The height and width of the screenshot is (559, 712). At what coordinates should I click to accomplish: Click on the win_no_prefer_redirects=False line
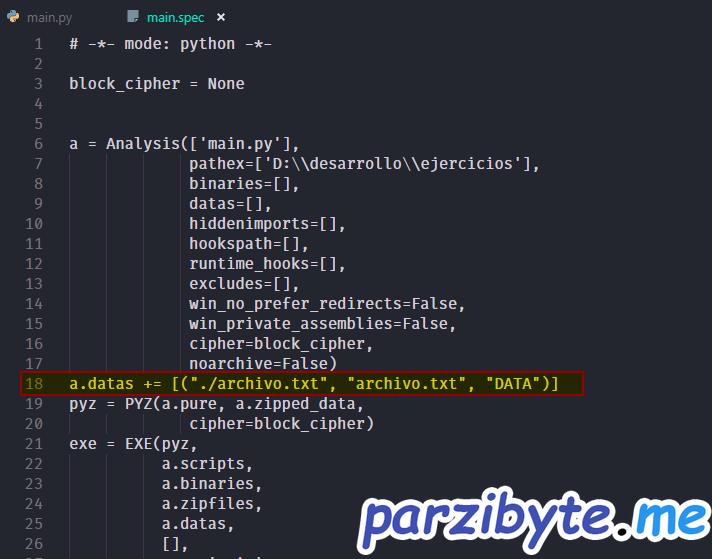click(x=327, y=304)
